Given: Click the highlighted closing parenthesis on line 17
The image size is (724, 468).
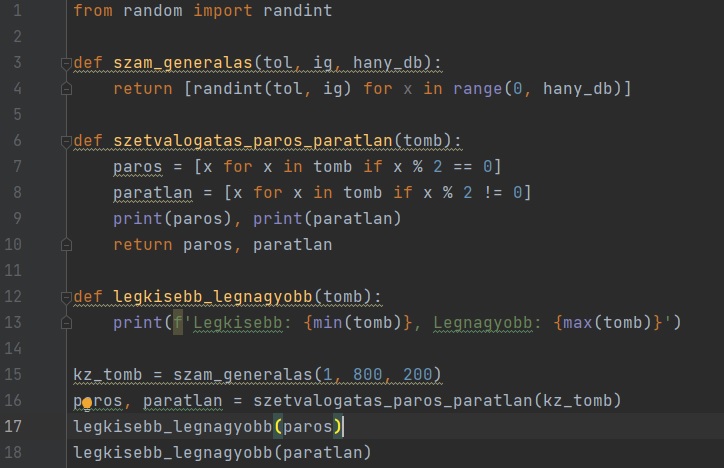Looking at the screenshot, I should (x=338, y=427).
